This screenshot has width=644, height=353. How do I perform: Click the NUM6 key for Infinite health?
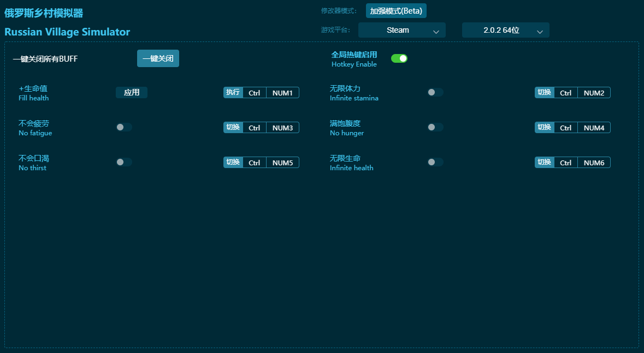pyautogui.click(x=594, y=163)
